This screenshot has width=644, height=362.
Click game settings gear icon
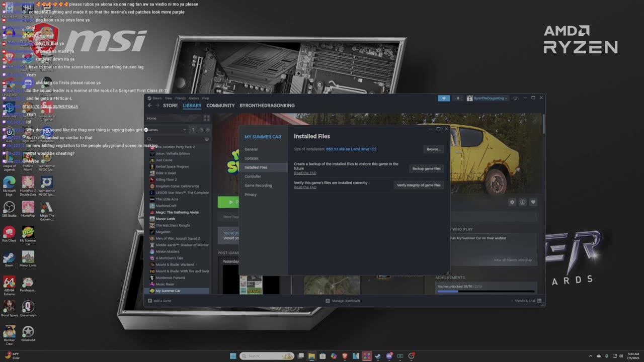point(512,202)
